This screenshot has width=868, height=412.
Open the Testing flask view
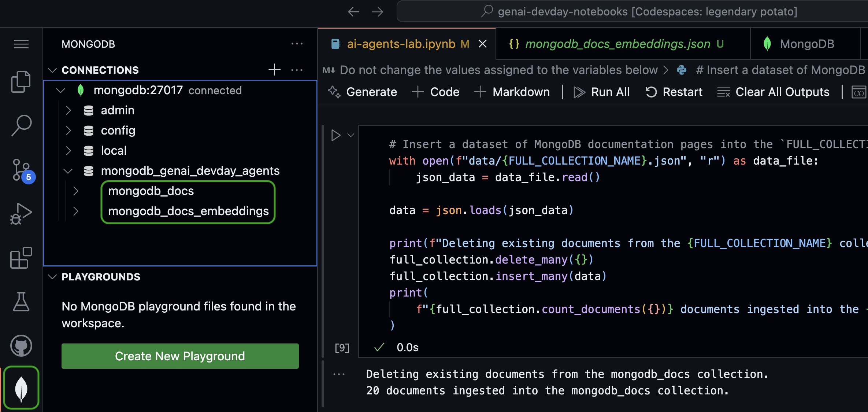[21, 302]
